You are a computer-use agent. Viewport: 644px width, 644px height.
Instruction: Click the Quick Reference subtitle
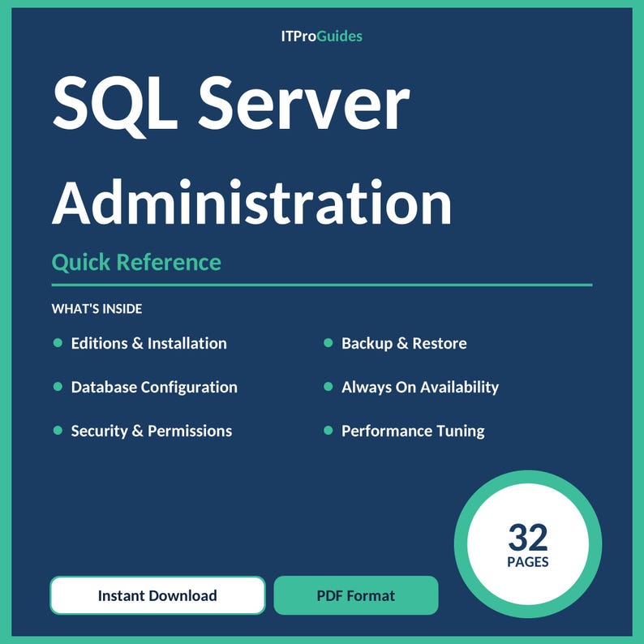click(136, 263)
